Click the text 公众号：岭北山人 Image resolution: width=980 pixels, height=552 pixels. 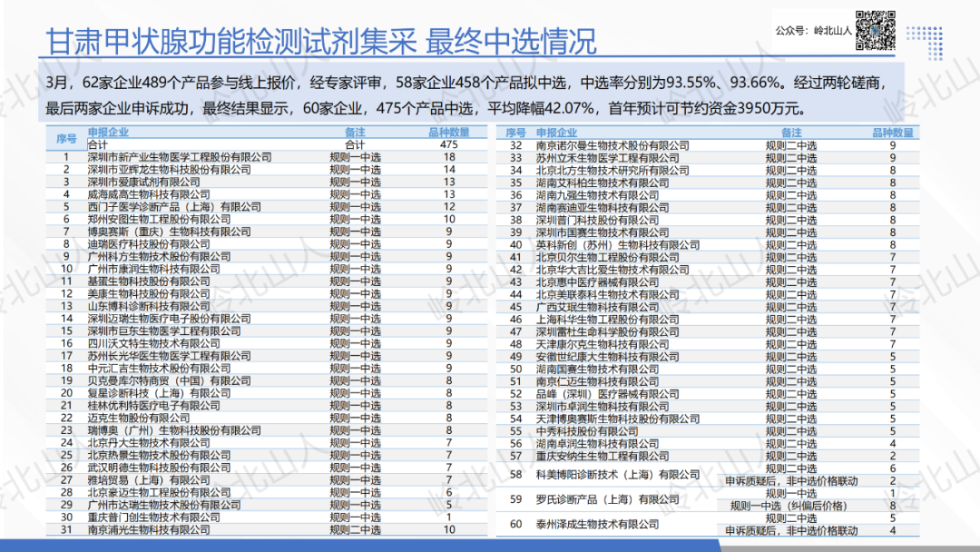pyautogui.click(x=813, y=30)
